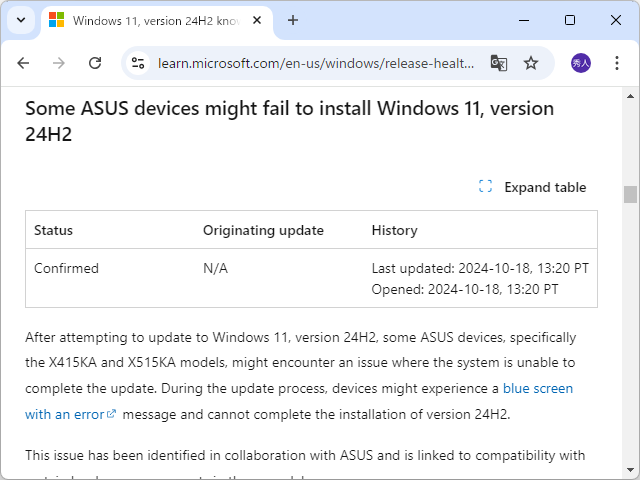Image resolution: width=640 pixels, height=480 pixels.
Task: Open the 'blue screen with an error' link
Action: (x=538, y=388)
